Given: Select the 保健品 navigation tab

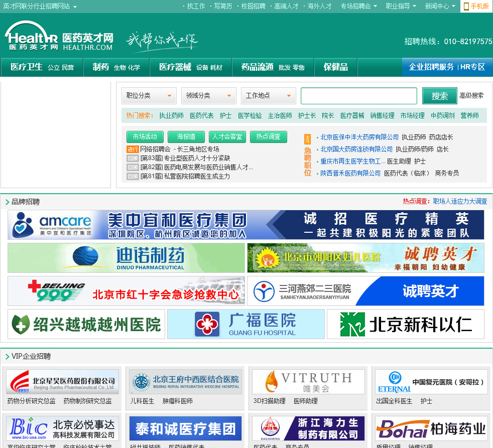Looking at the screenshot, I should tap(335, 67).
